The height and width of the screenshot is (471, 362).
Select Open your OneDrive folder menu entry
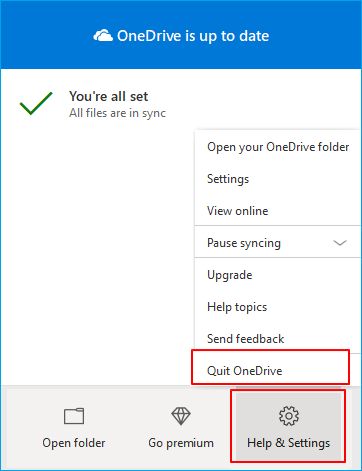(x=278, y=147)
